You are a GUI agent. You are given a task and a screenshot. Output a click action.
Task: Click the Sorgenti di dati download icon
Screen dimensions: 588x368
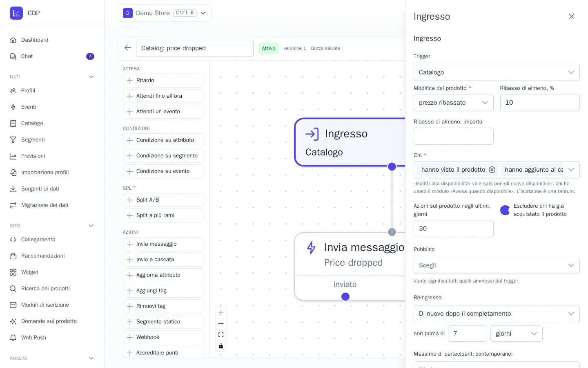click(x=13, y=189)
